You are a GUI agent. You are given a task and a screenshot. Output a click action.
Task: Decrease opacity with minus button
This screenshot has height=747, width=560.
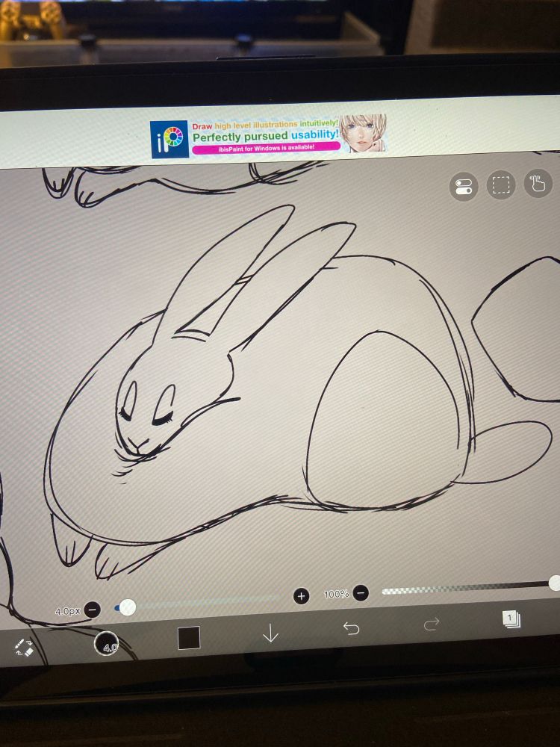pos(361,592)
